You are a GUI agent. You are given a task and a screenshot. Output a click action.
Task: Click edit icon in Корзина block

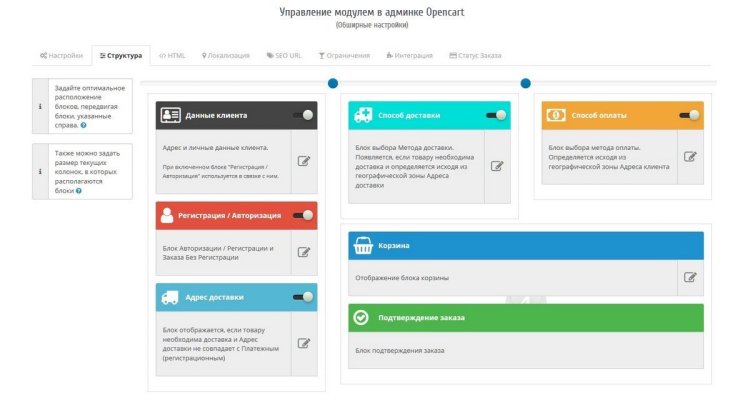click(690, 277)
